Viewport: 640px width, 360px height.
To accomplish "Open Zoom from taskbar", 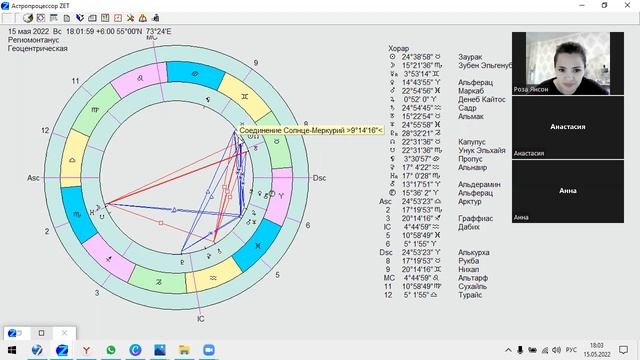I will 209,350.
